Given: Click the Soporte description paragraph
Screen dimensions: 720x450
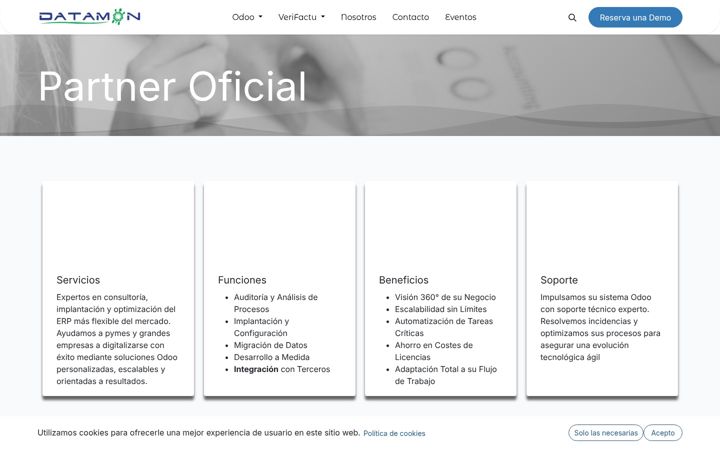Looking at the screenshot, I should coord(600,327).
